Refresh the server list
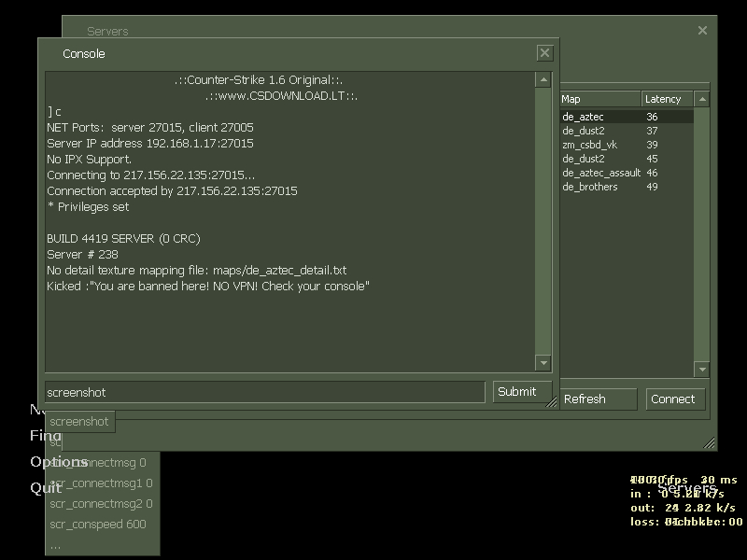Viewport: 747px width, 560px height. pyautogui.click(x=599, y=399)
